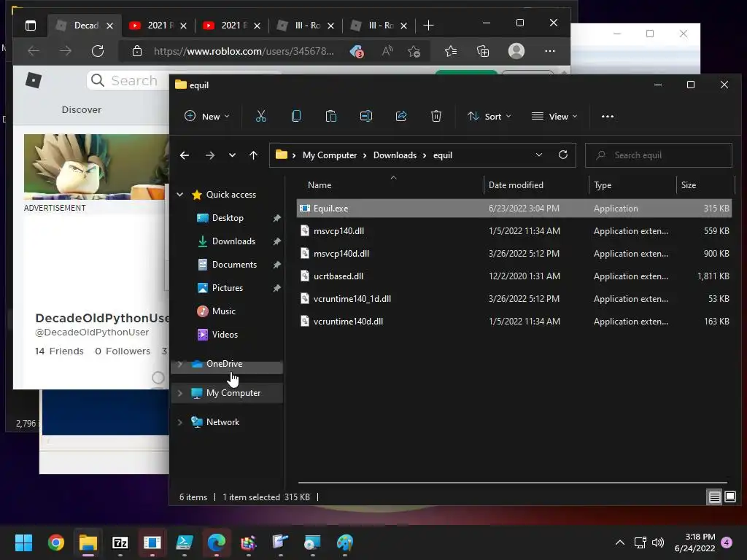This screenshot has width=747, height=560.
Task: Open a new tab in Edge
Action: (x=428, y=26)
